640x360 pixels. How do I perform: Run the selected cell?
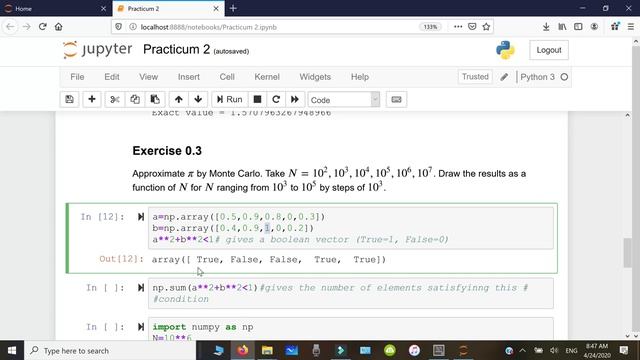230,99
